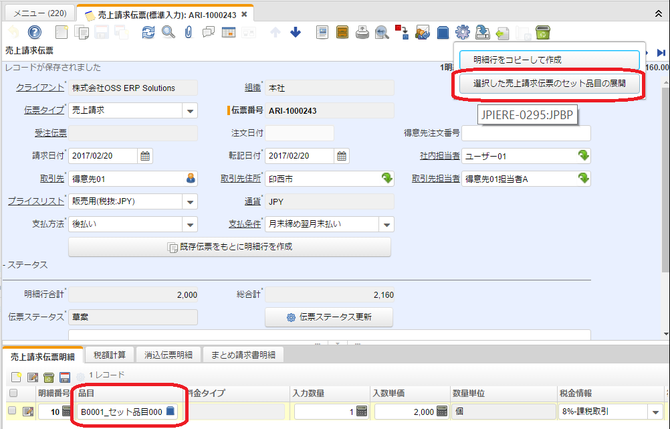Refresh the record with the ReQuery icon
Screen dimensions: 670x429
click(x=148, y=32)
